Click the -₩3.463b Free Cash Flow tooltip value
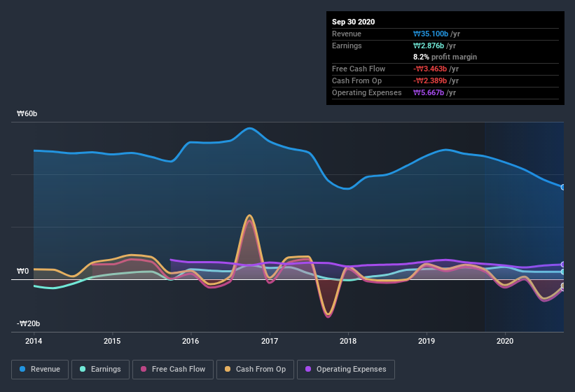 point(435,69)
